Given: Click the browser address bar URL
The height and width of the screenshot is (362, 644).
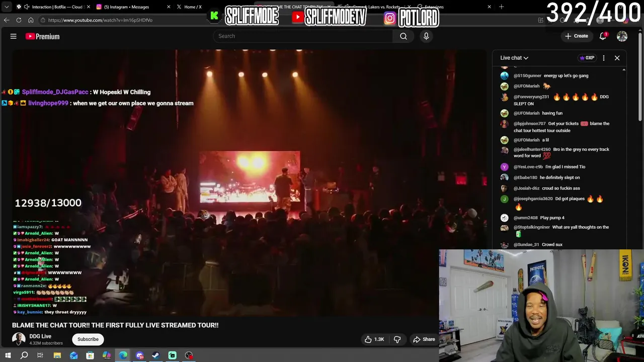Looking at the screenshot, I should [x=100, y=20].
